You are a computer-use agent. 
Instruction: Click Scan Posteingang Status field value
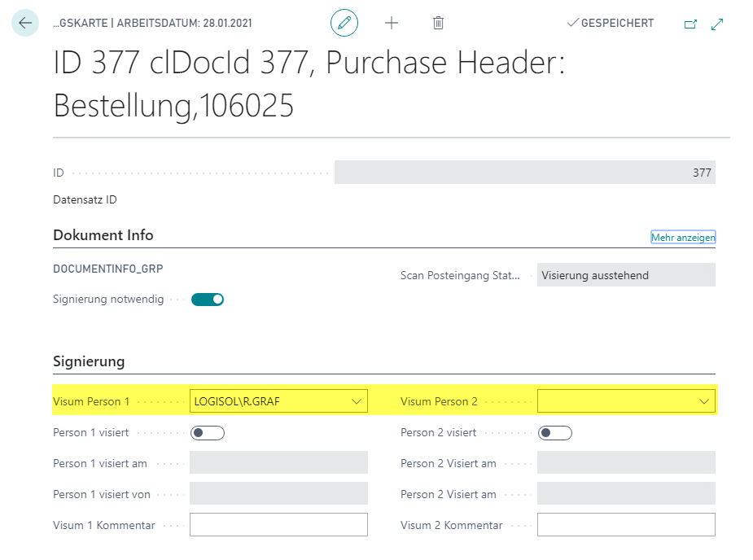click(x=626, y=275)
